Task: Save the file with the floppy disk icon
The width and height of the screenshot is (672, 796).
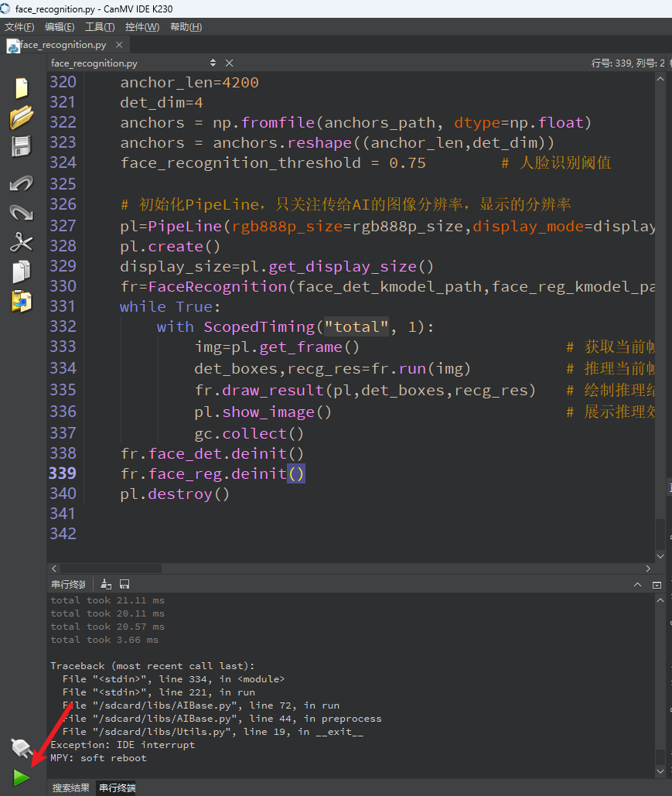Action: 22,146
